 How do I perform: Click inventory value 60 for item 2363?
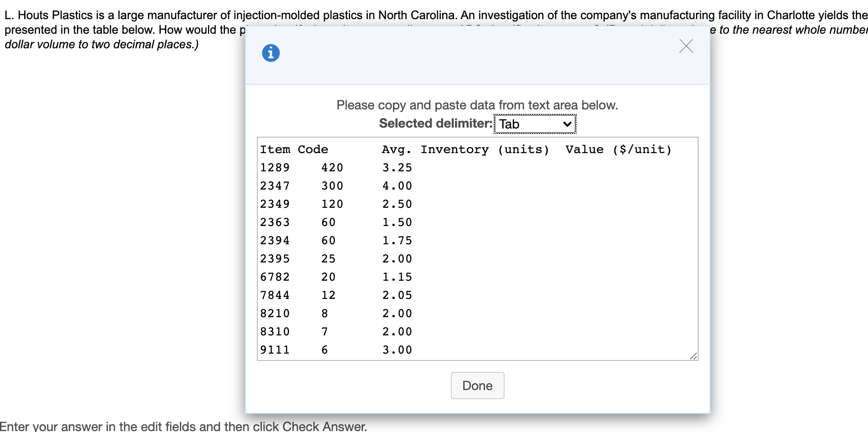tap(328, 222)
